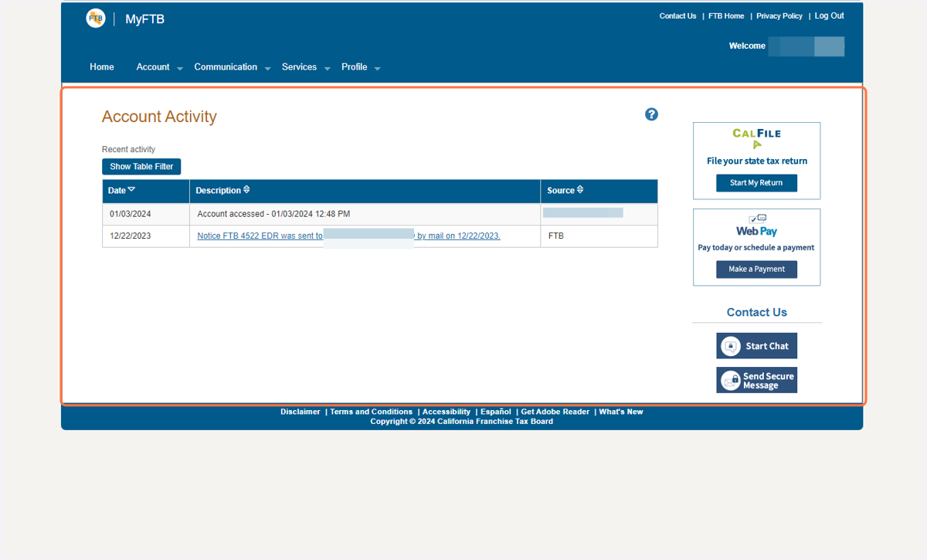Go to Home in navigation bar
The width and height of the screenshot is (927, 560).
pos(102,67)
